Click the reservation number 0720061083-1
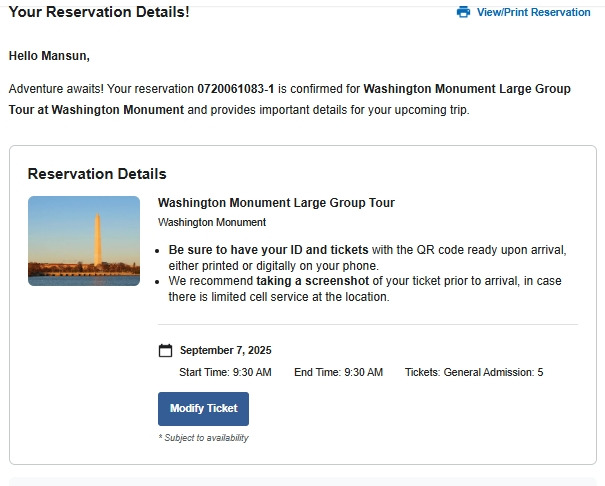This screenshot has width=605, height=486. pos(236,88)
